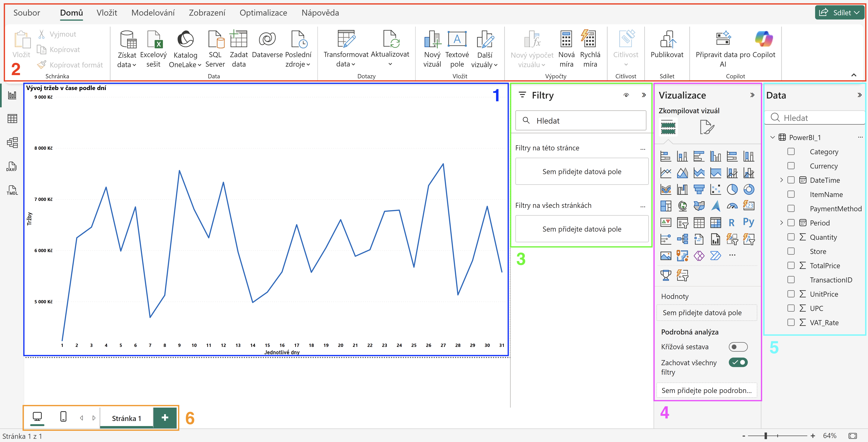Insert a Textové pole from ribbon

[457, 49]
